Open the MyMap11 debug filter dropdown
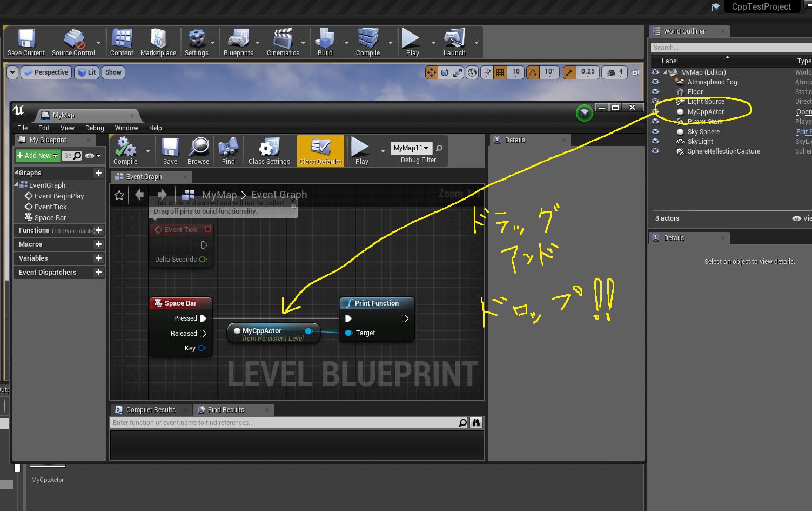812x511 pixels. [412, 148]
